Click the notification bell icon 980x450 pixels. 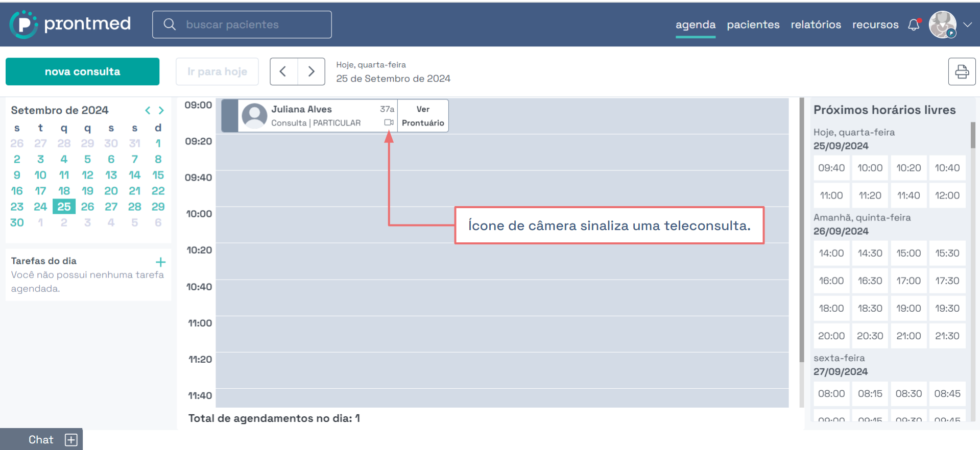(x=914, y=24)
